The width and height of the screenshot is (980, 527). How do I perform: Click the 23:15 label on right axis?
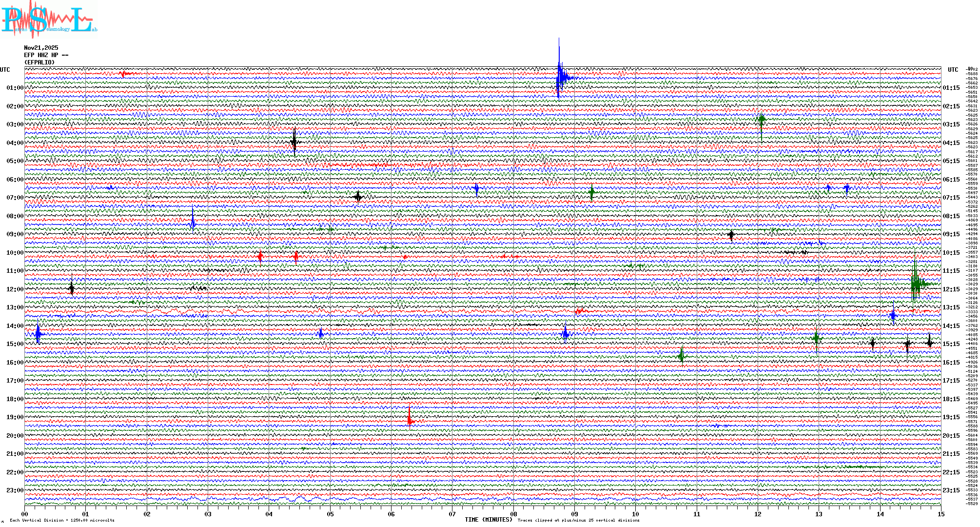tap(951, 490)
